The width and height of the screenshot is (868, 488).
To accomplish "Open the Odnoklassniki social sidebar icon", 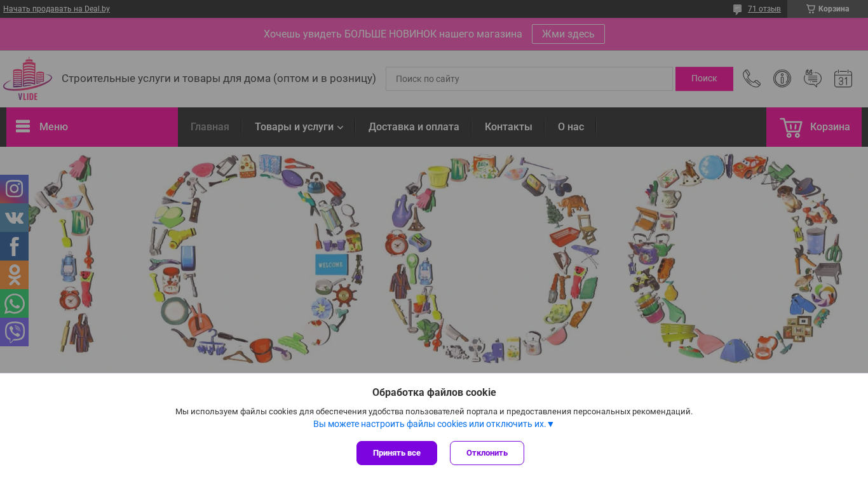I will pyautogui.click(x=14, y=274).
